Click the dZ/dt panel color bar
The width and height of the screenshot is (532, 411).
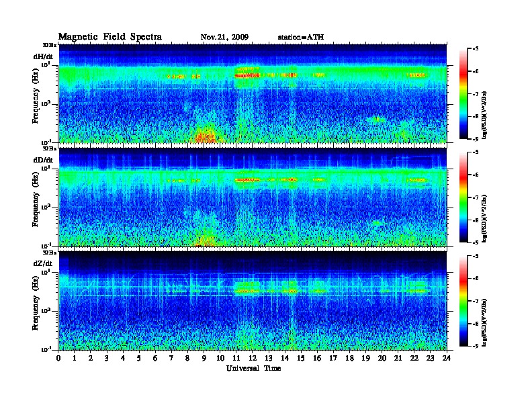point(463,301)
